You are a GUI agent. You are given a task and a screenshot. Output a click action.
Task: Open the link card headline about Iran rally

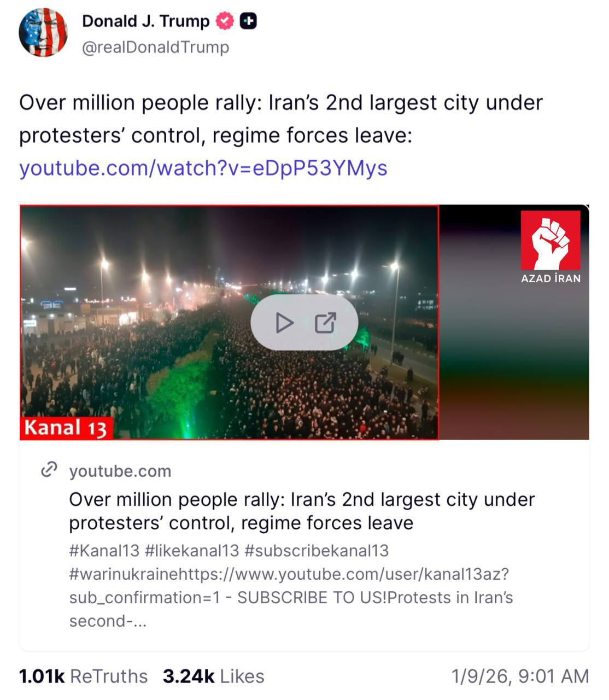(x=302, y=511)
